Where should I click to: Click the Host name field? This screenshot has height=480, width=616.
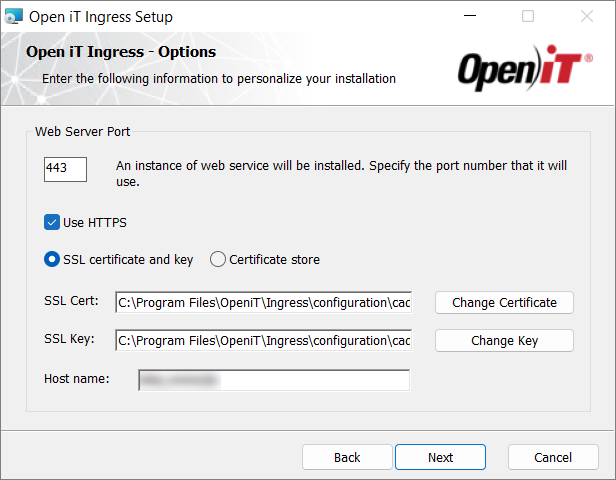click(x=274, y=380)
